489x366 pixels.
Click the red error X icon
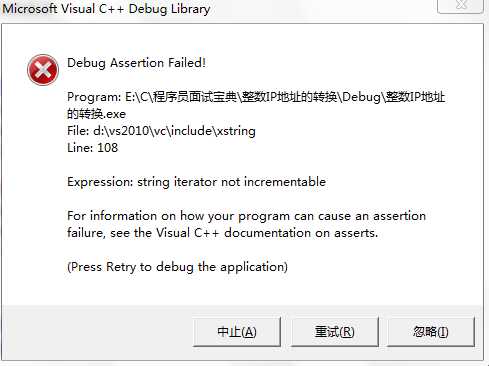click(43, 70)
